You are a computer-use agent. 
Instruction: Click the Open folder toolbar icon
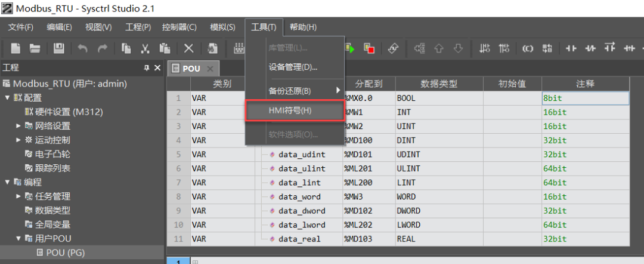coord(35,48)
